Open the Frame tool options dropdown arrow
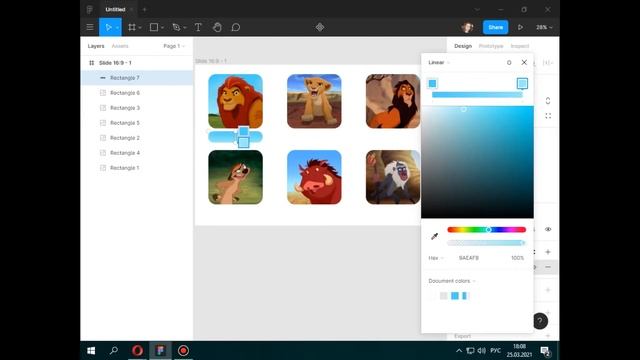This screenshot has width=640, height=360. click(140, 28)
